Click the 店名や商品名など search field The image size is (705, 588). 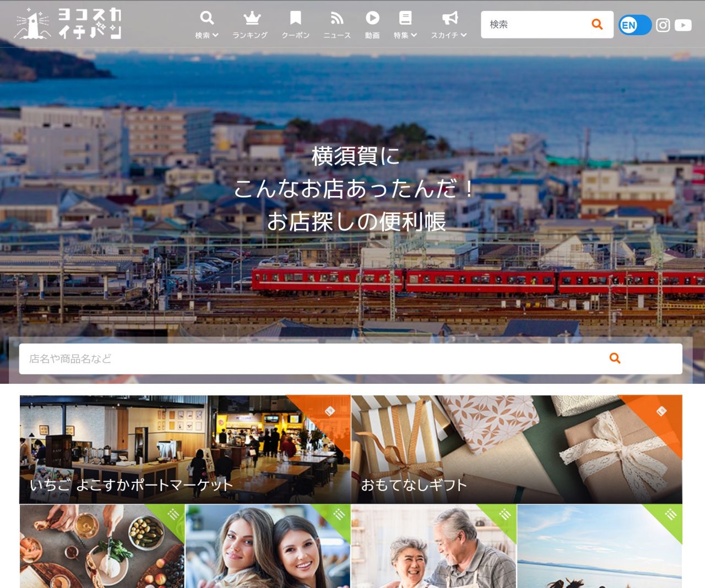[x=308, y=359]
